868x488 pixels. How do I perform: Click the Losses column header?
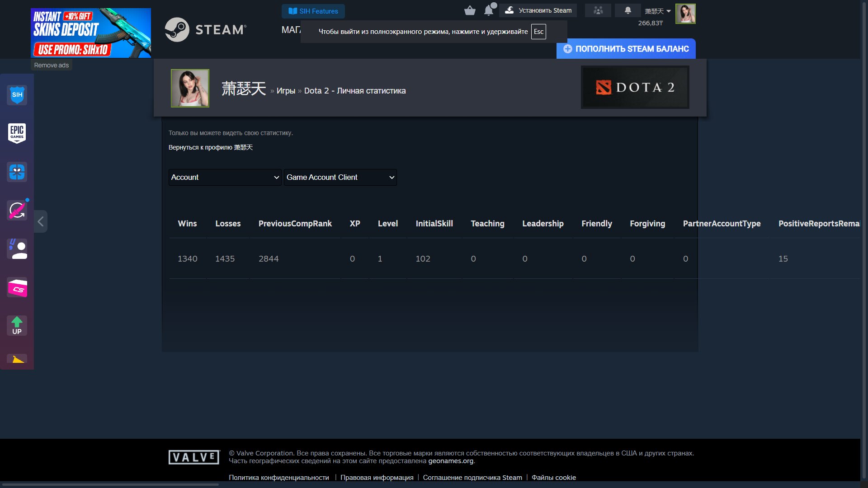tap(228, 224)
